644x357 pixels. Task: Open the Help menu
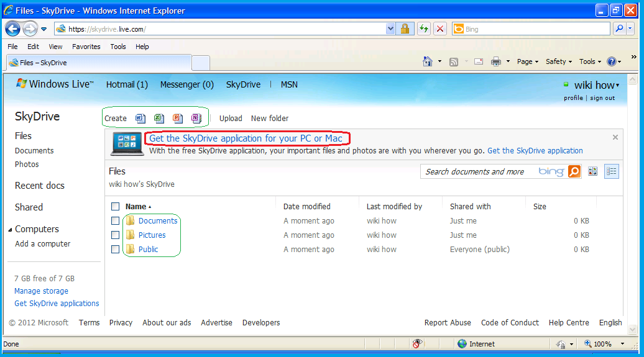(x=142, y=47)
